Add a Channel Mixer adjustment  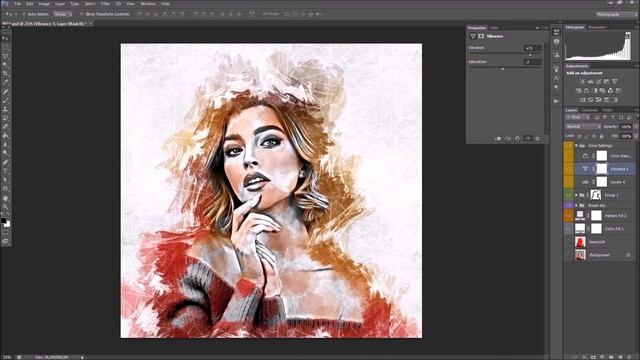[x=611, y=91]
